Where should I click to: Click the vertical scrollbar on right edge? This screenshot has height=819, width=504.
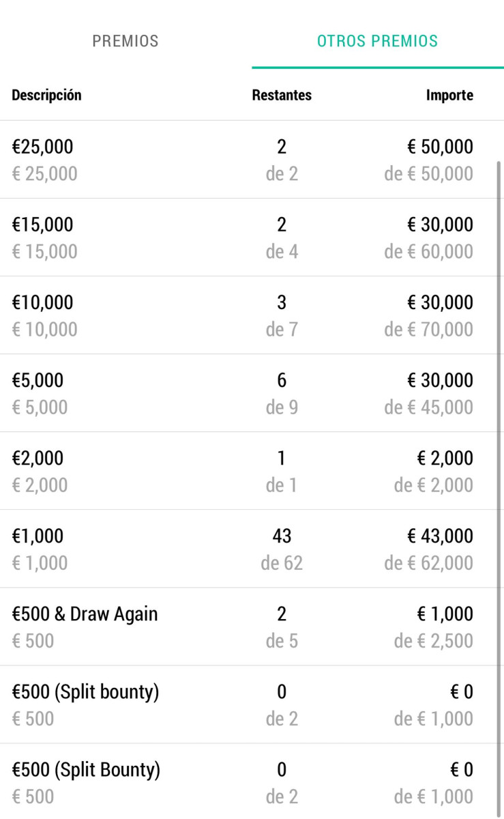tap(499, 478)
